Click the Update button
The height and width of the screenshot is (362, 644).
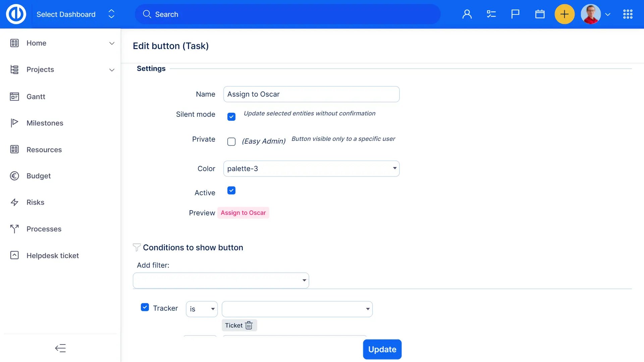[x=382, y=349]
